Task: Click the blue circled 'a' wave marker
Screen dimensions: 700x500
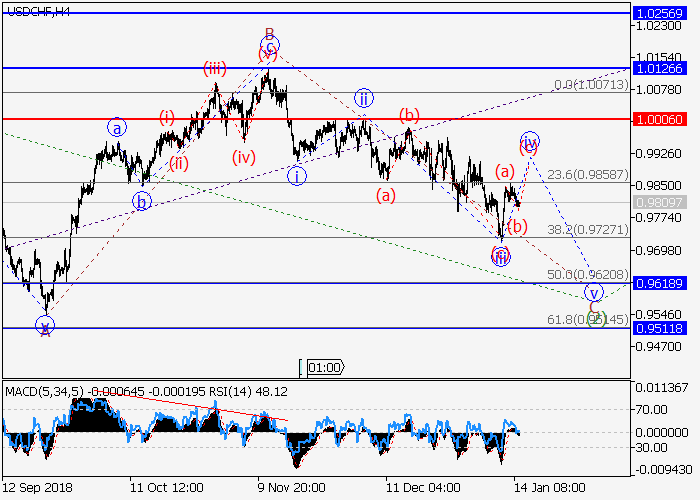Action: pos(117,128)
